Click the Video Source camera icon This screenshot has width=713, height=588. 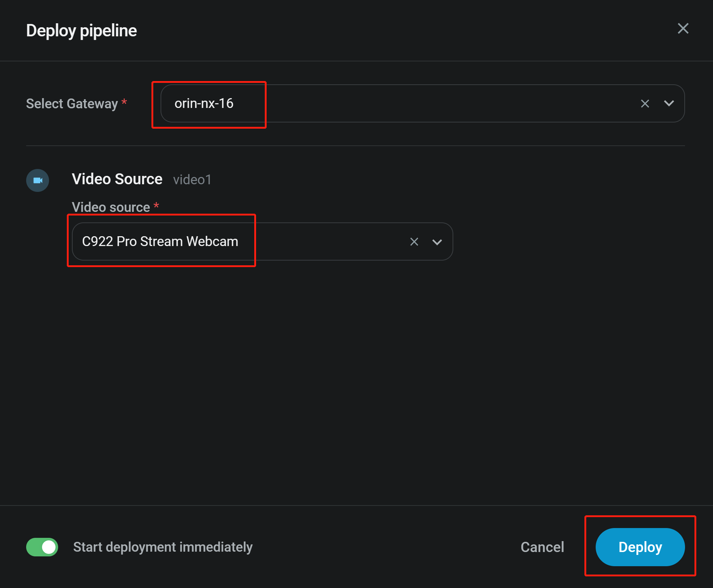pos(37,180)
